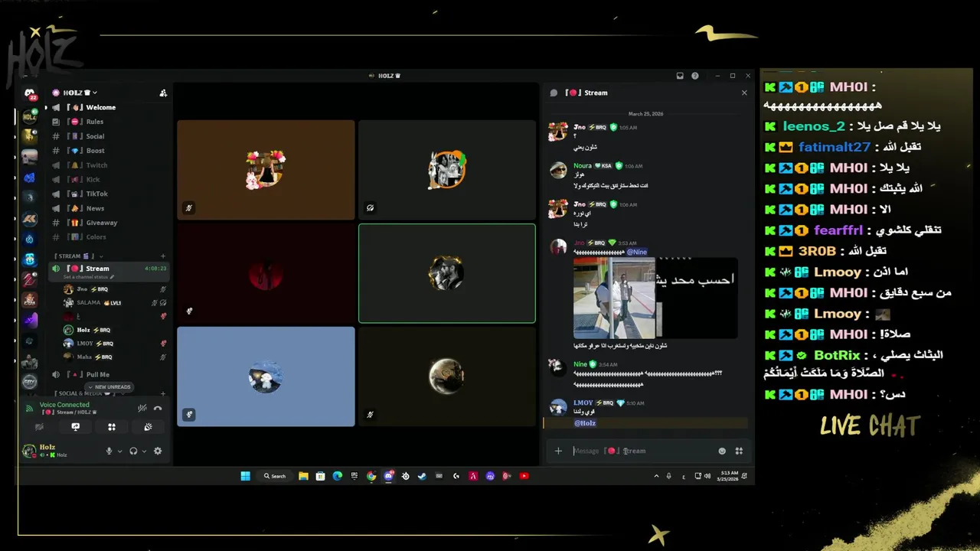This screenshot has height=551, width=980.
Task: Open Discord direct messages home icon
Action: 30,95
